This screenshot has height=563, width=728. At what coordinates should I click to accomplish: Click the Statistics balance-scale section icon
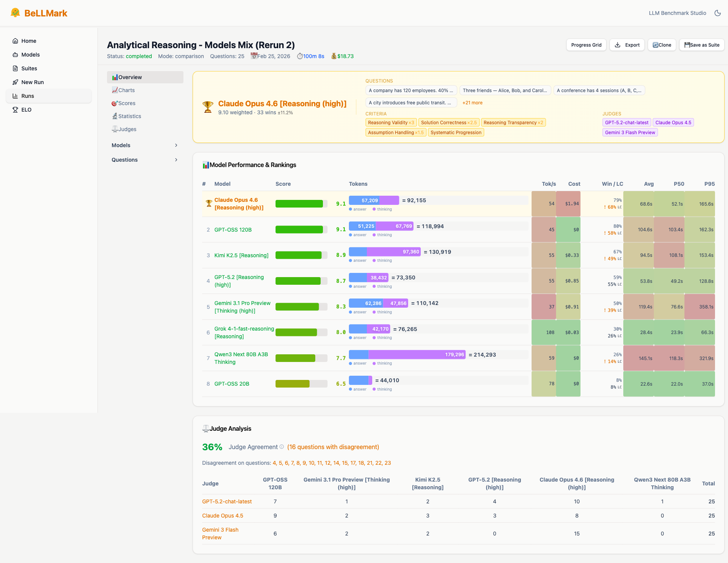[115, 116]
